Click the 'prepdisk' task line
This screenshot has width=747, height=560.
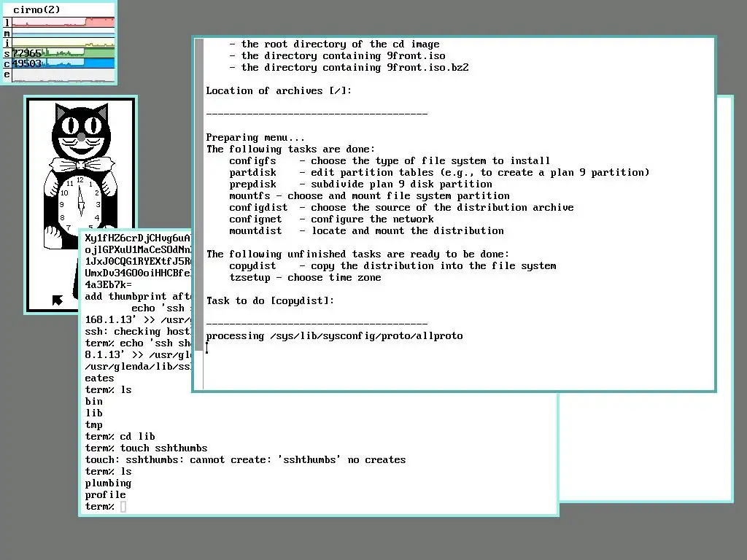click(x=360, y=184)
